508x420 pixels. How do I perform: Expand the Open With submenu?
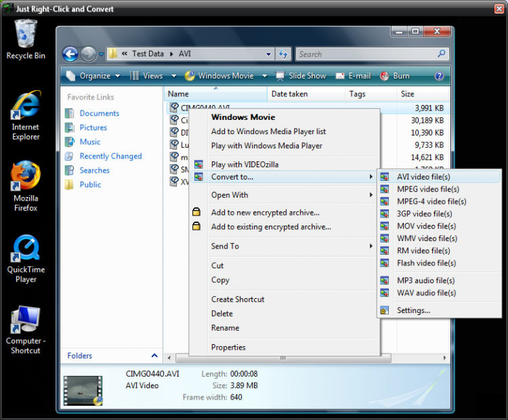(x=371, y=195)
